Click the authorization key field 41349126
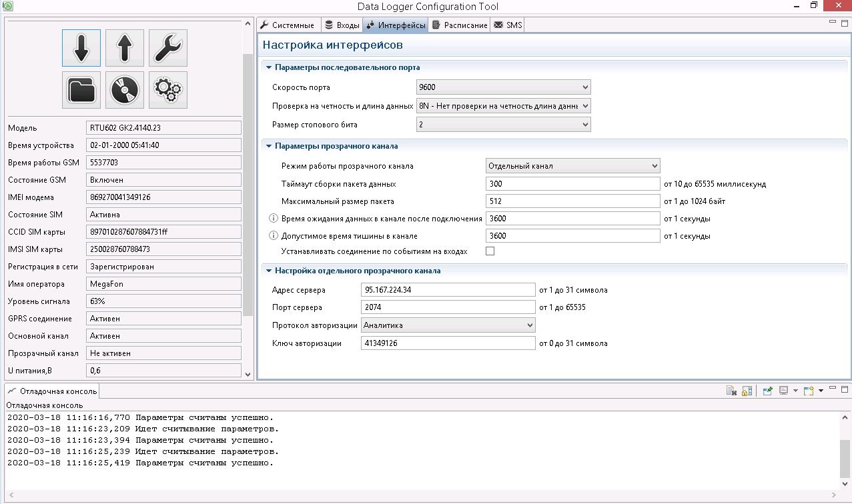Viewport: 852px width, 504px height. (x=448, y=343)
